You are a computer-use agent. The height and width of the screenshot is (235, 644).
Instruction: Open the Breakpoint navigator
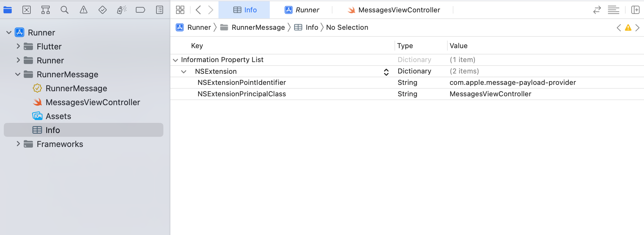click(x=140, y=10)
